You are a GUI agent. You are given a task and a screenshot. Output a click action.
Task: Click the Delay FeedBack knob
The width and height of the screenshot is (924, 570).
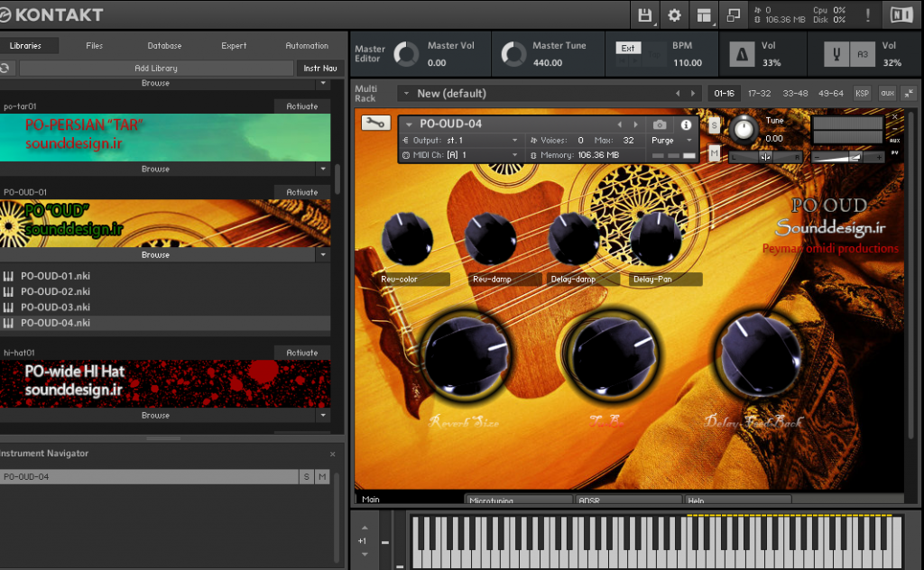760,355
